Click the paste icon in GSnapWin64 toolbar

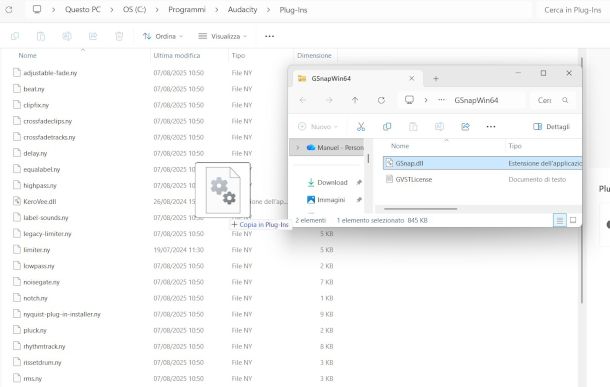pos(413,126)
